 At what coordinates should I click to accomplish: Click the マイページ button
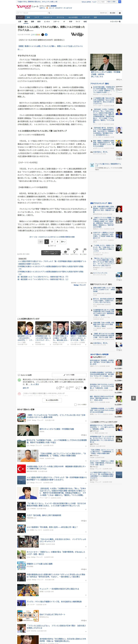coord(103,13)
